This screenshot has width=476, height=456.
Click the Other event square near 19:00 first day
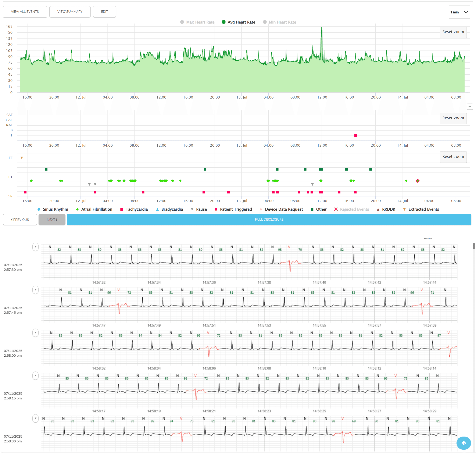(46, 169)
